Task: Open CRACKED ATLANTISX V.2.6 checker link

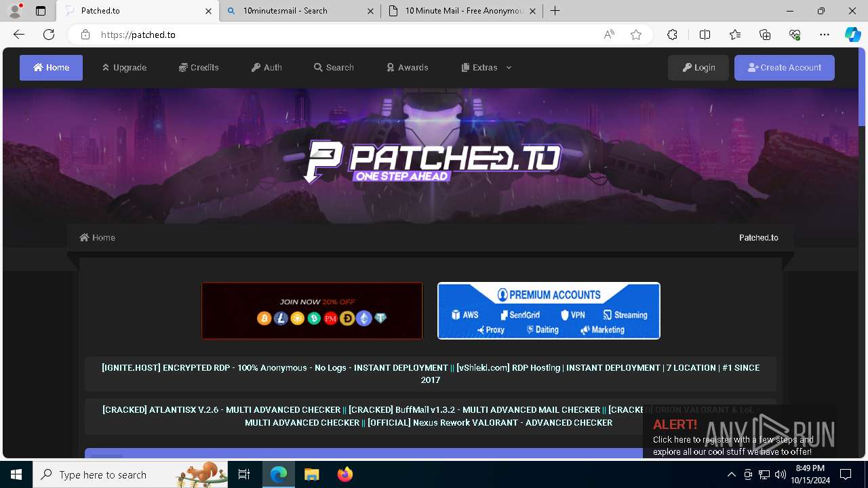Action: click(221, 409)
